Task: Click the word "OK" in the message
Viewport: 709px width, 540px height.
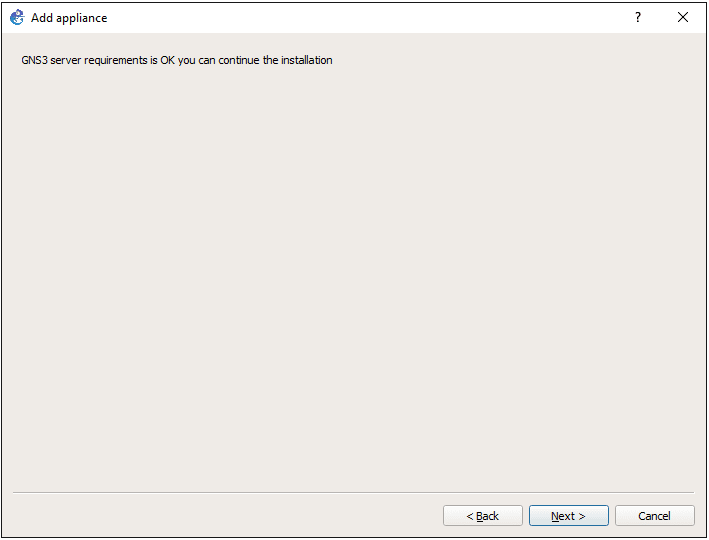Action: [167, 60]
